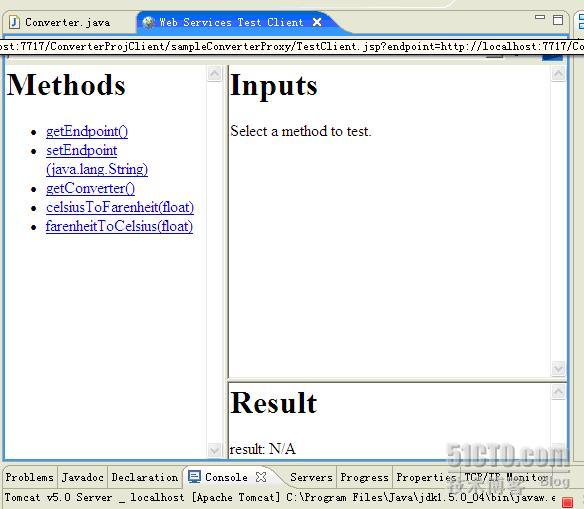Click the URL address field
The height and width of the screenshot is (509, 584).
tap(292, 47)
